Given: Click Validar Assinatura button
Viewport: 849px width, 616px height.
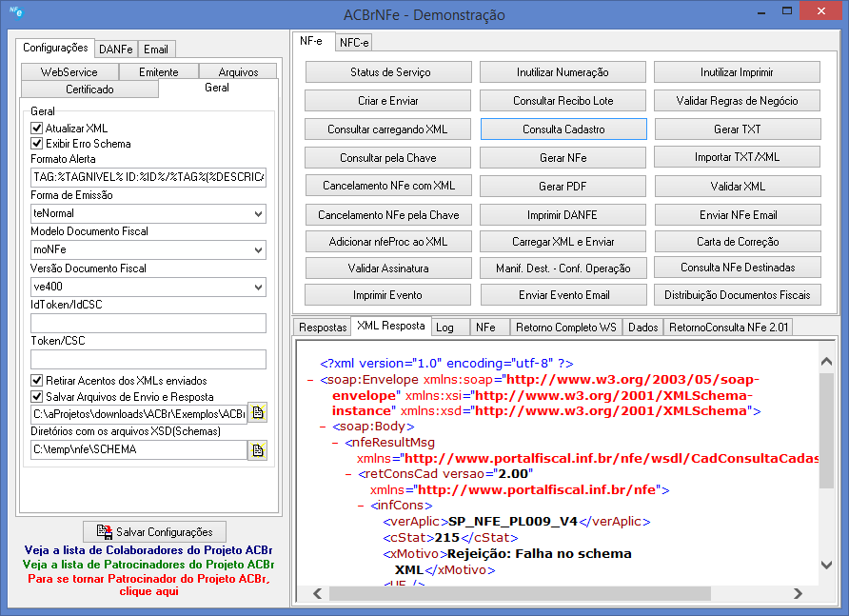Looking at the screenshot, I should (388, 268).
